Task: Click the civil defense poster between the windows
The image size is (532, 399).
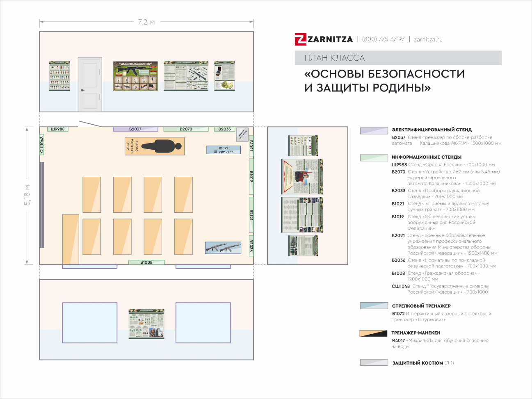Action: pyautogui.click(x=146, y=324)
